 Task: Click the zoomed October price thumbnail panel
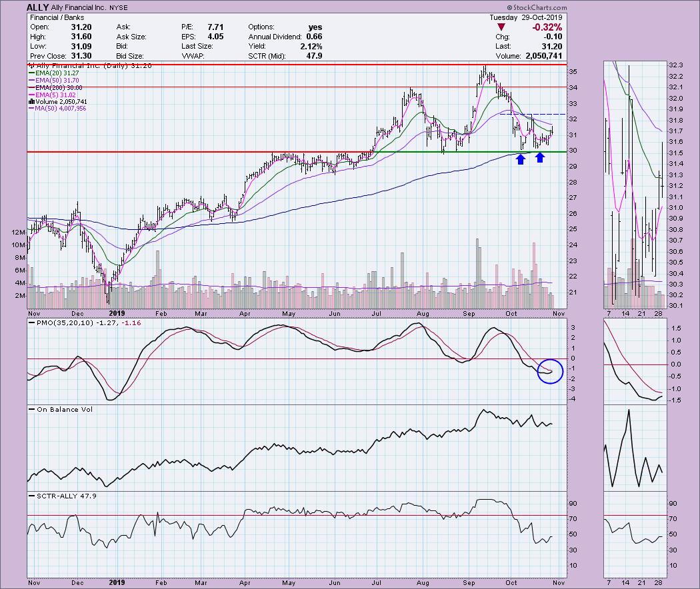(635, 185)
